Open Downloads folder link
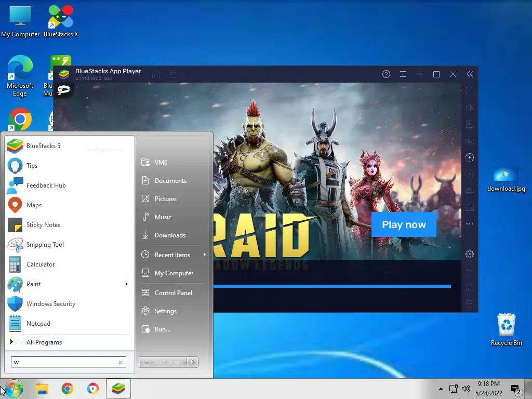The width and height of the screenshot is (532, 399). tap(173, 235)
